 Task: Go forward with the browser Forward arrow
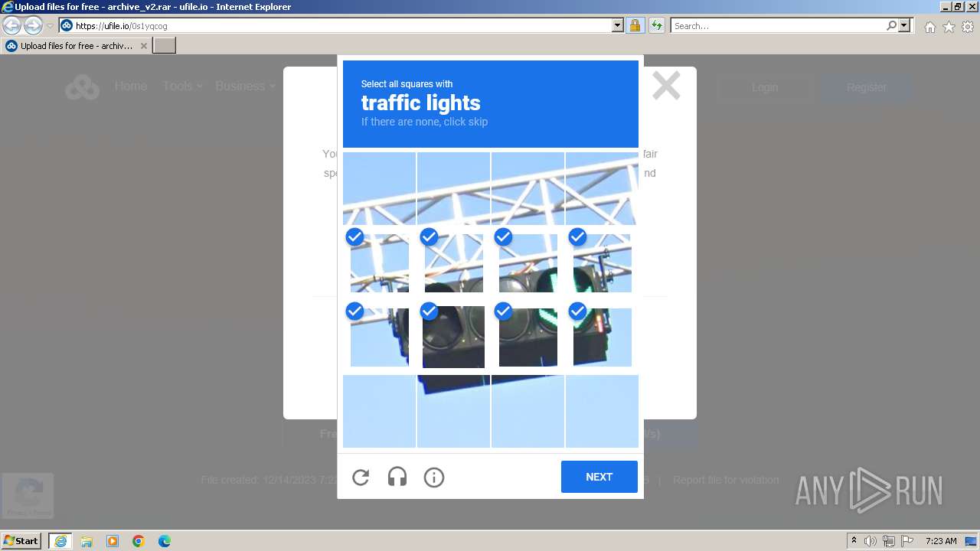point(33,25)
